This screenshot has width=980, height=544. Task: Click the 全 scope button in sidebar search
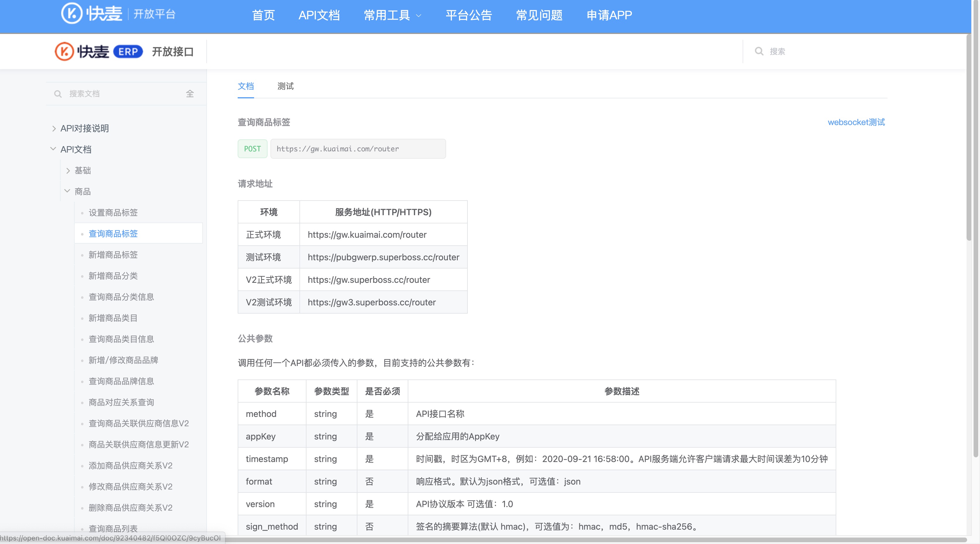[190, 94]
